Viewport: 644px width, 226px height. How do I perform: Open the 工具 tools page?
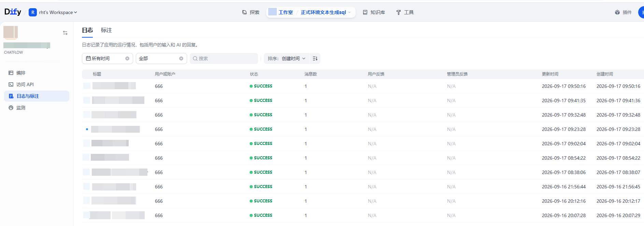click(405, 12)
